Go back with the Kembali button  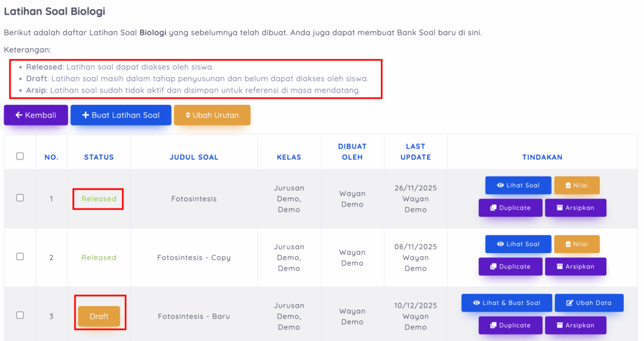[36, 115]
